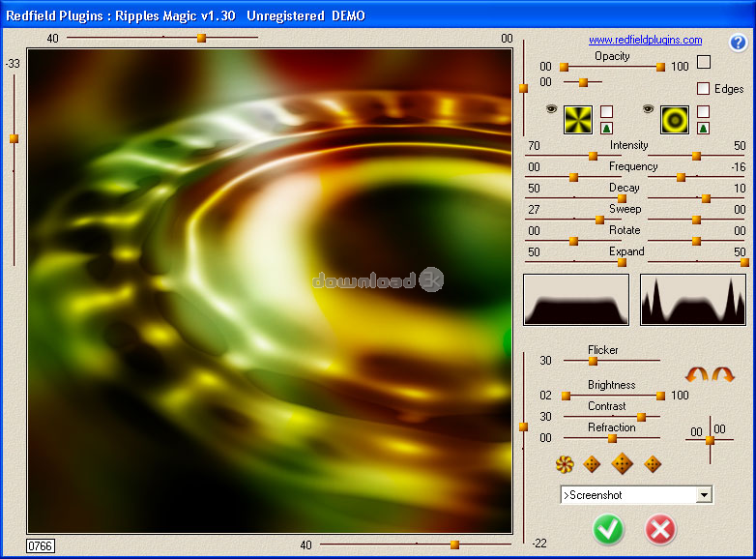This screenshot has width=756, height=559.
Task: Click the concentric ring pattern ripple swatch
Action: [x=674, y=119]
